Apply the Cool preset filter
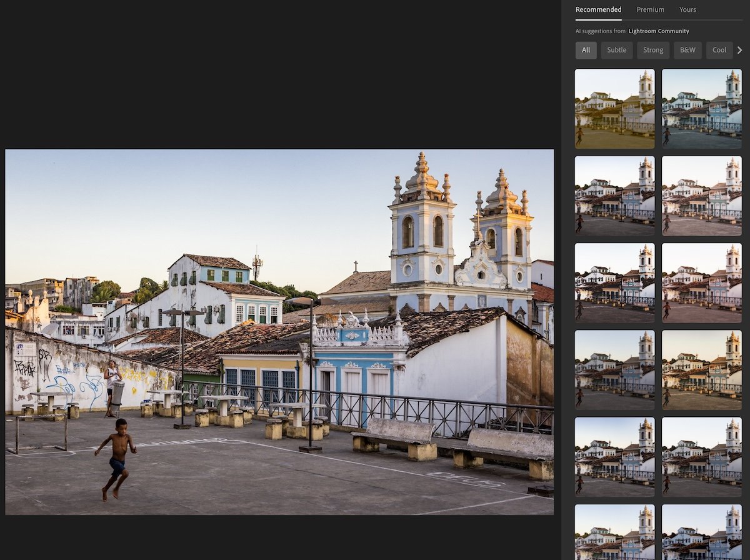The height and width of the screenshot is (560, 750). [x=719, y=50]
